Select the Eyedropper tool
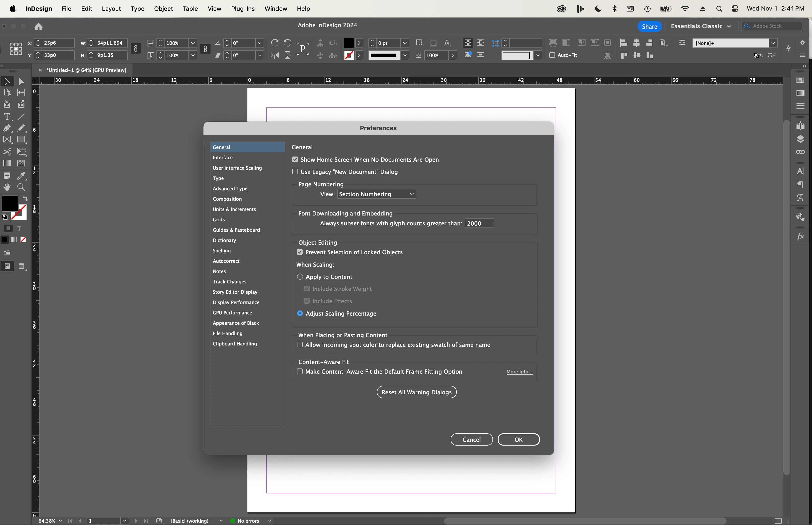Screen dimensions: 812x525 21,176
